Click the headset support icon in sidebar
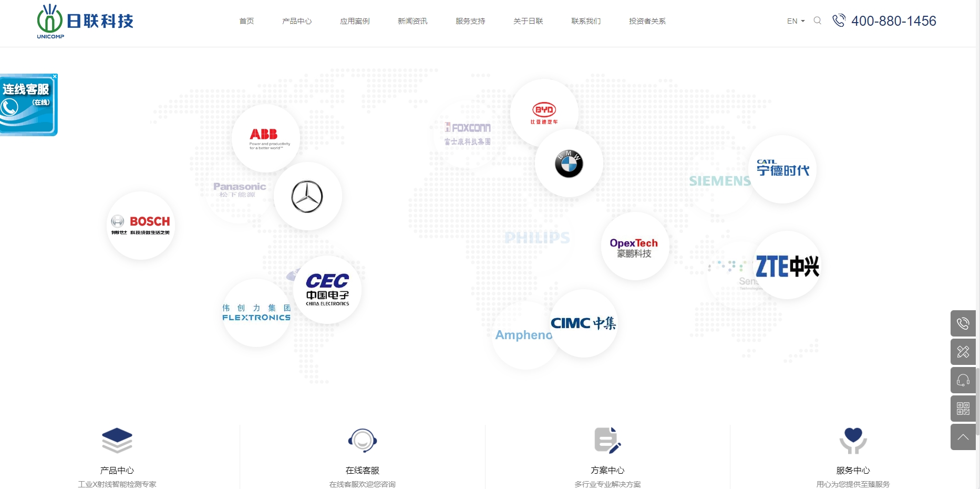Screen dimensions: 980x489 (x=963, y=380)
